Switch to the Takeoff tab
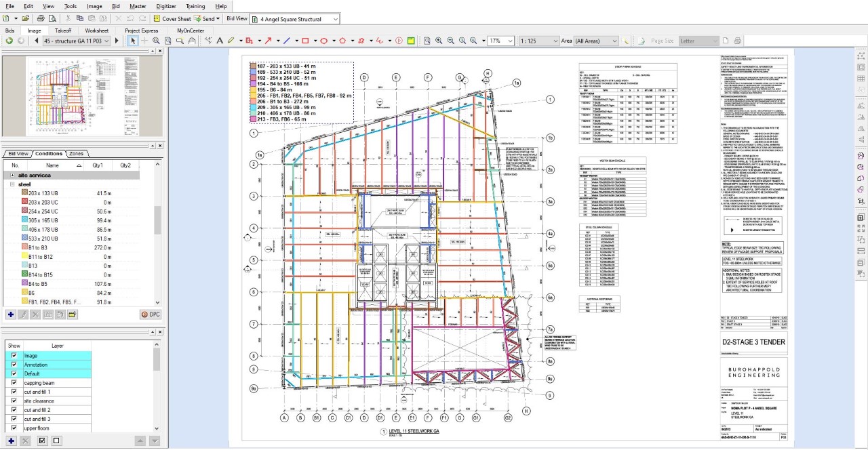This screenshot has width=868, height=450. click(63, 30)
